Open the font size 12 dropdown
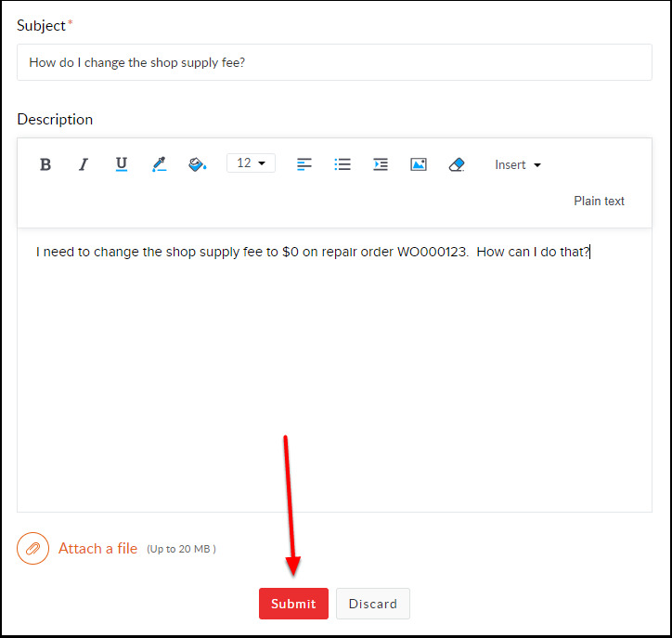Image resolution: width=672 pixels, height=638 pixels. coord(251,163)
